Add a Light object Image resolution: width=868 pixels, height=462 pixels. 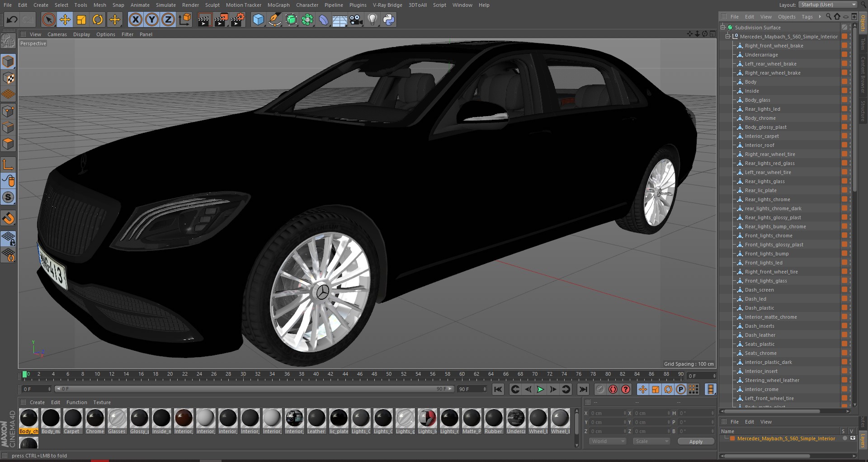click(x=373, y=19)
